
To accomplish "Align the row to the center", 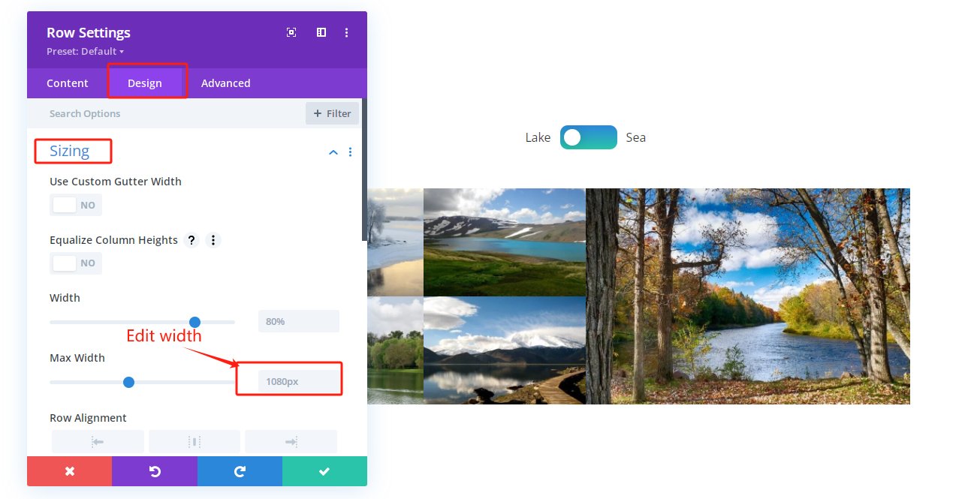I will 194,441.
